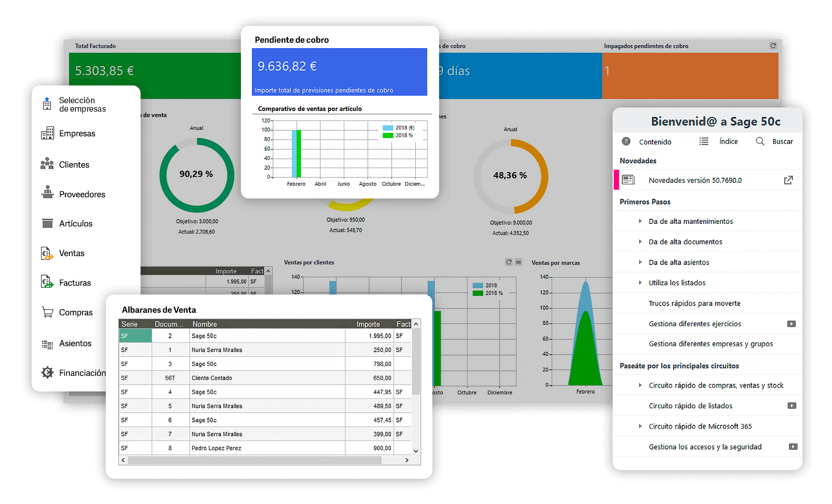This screenshot has width=832, height=504.
Task: Play the Gestiona diferentes ejercicios video
Action: point(791,324)
